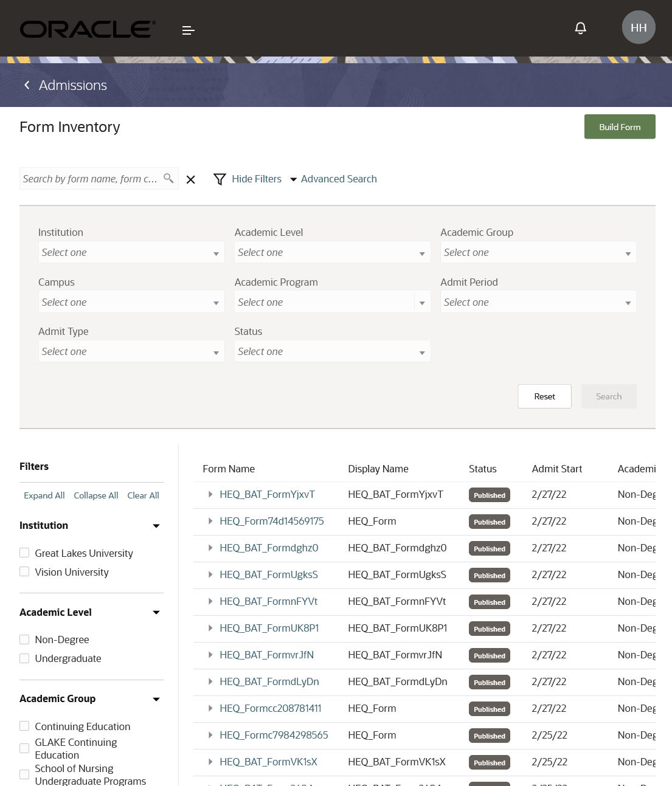Open the notifications bell
Image resolution: width=672 pixels, height=786 pixels.
coord(580,28)
